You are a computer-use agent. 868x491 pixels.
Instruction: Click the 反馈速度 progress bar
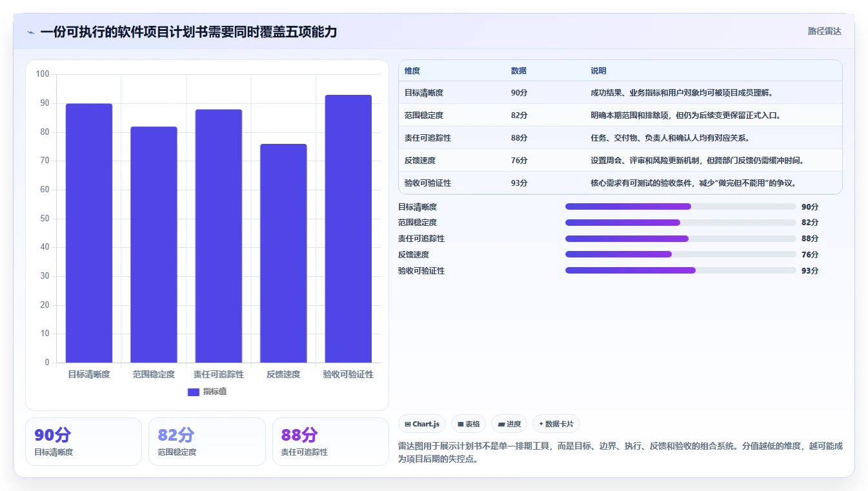680,254
